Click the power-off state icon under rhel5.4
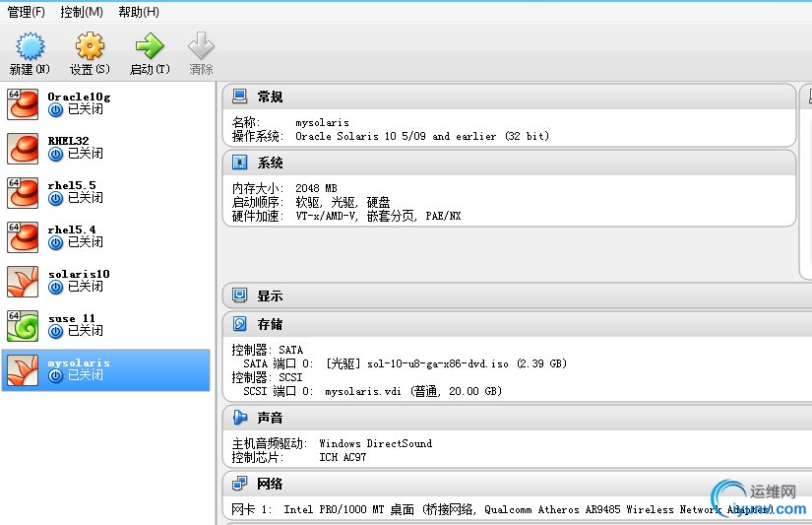812x525 pixels. 55,242
